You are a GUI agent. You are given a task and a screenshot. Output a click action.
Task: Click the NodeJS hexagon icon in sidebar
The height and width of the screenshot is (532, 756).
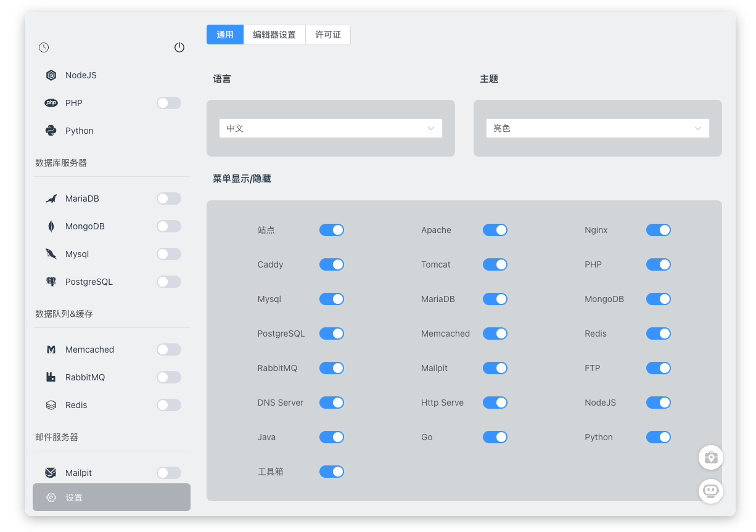51,75
